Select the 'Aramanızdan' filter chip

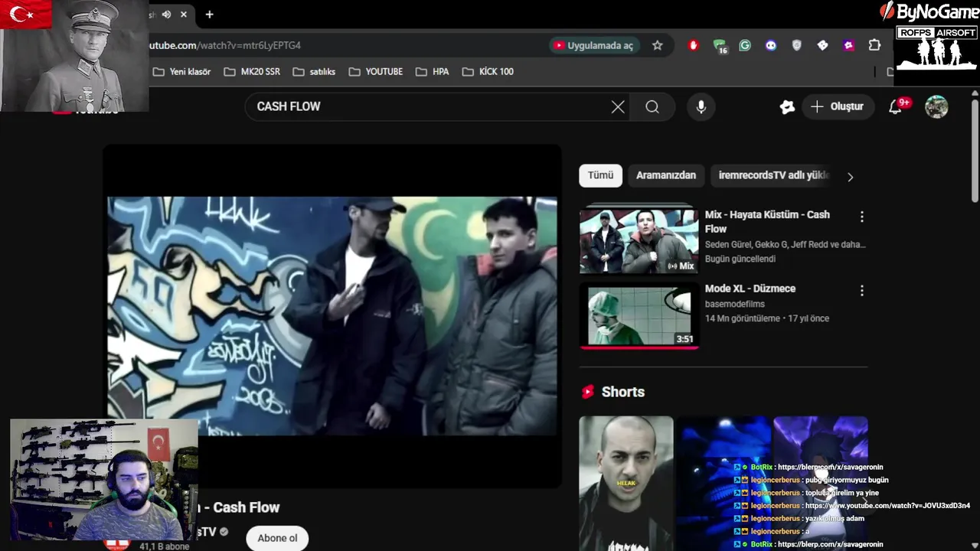[666, 175]
